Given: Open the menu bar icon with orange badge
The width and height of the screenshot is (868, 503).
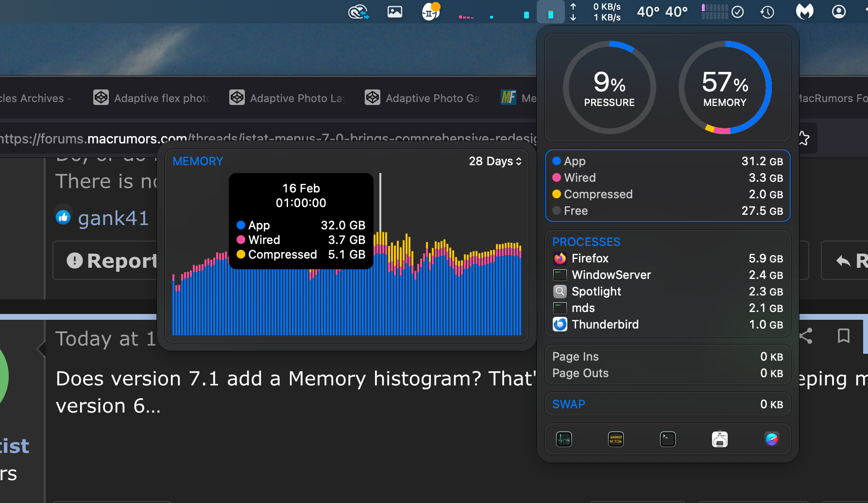Looking at the screenshot, I should [x=431, y=12].
